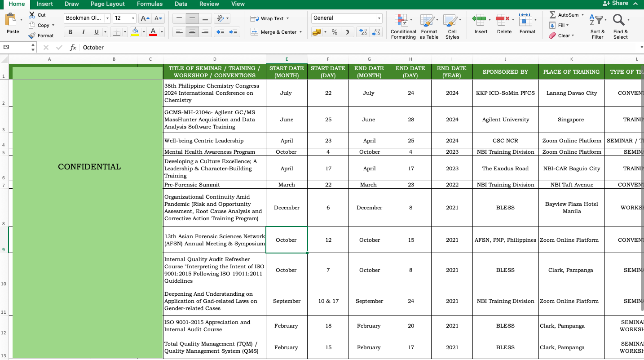Click the Cut scissors icon
644x360 pixels.
pyautogui.click(x=32, y=15)
